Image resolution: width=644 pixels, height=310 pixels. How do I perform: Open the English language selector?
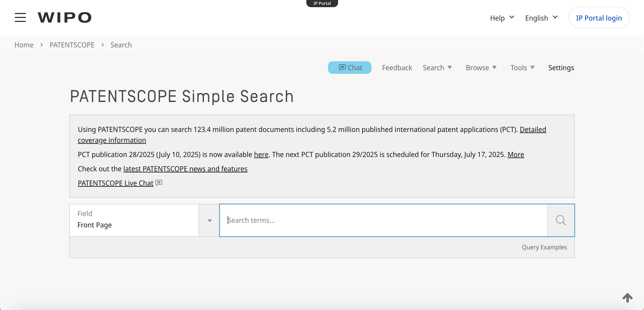pyautogui.click(x=541, y=18)
